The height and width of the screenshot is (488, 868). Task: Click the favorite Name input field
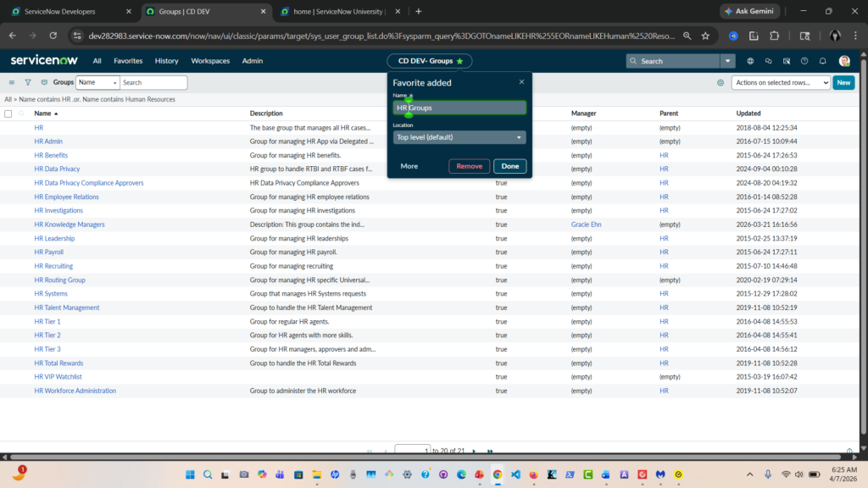[459, 108]
